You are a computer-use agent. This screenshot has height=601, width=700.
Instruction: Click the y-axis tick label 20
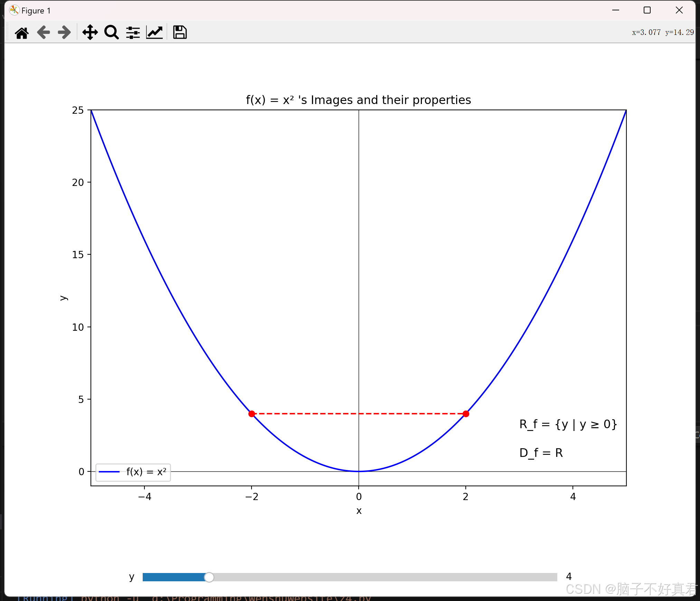point(78,182)
